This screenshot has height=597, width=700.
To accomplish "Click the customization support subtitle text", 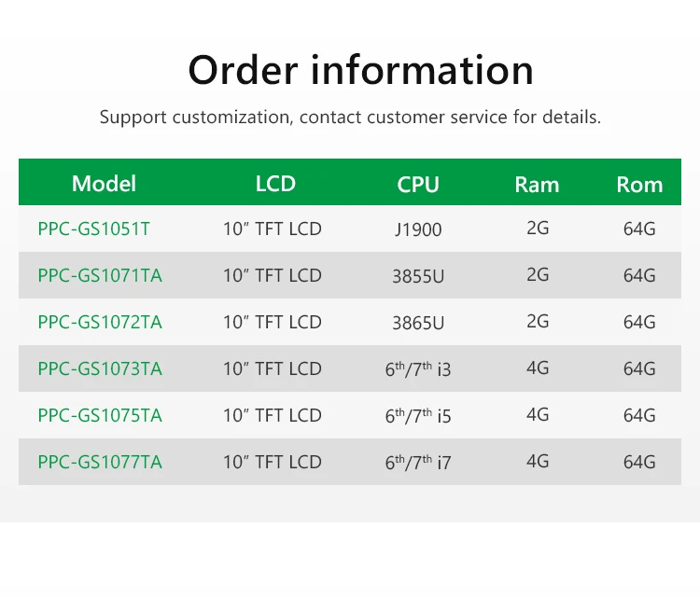I will pyautogui.click(x=350, y=118).
